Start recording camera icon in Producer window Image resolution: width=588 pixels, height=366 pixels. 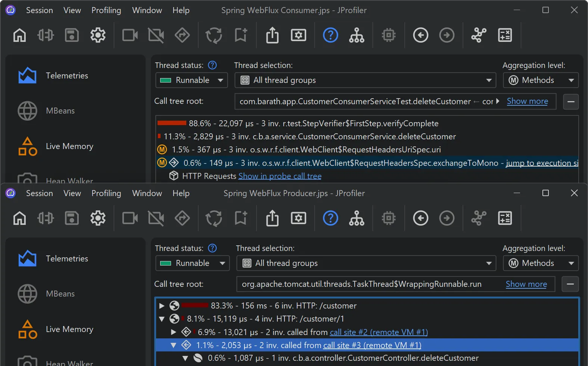(x=130, y=218)
